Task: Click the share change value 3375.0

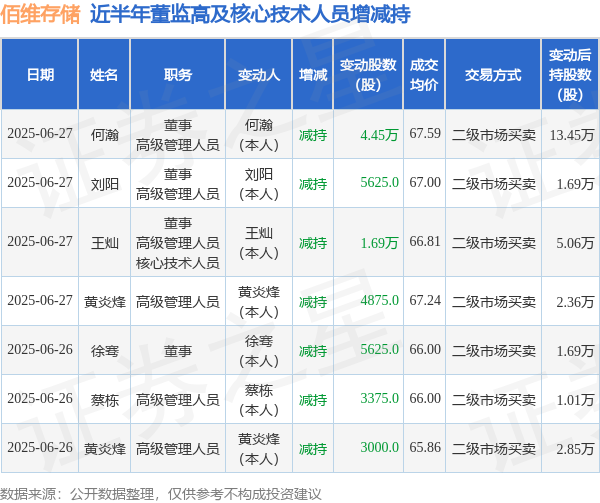Action: click(x=380, y=399)
